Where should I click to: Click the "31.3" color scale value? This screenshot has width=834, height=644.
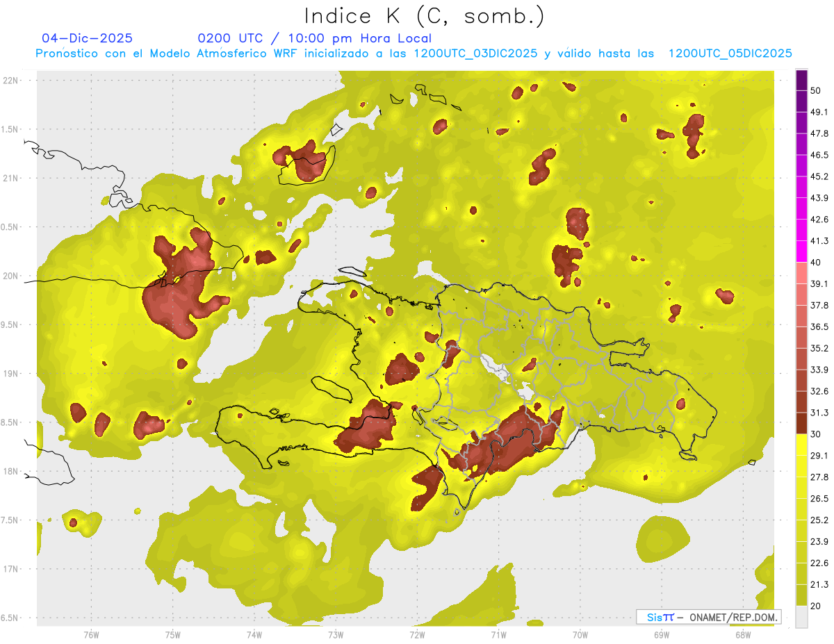point(819,413)
